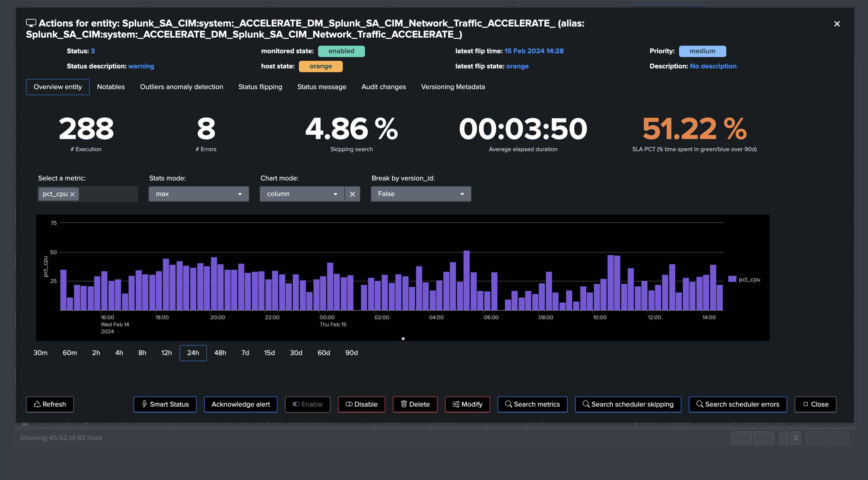This screenshot has width=868, height=480.
Task: Click the Refresh recycle icon button
Action: (37, 404)
